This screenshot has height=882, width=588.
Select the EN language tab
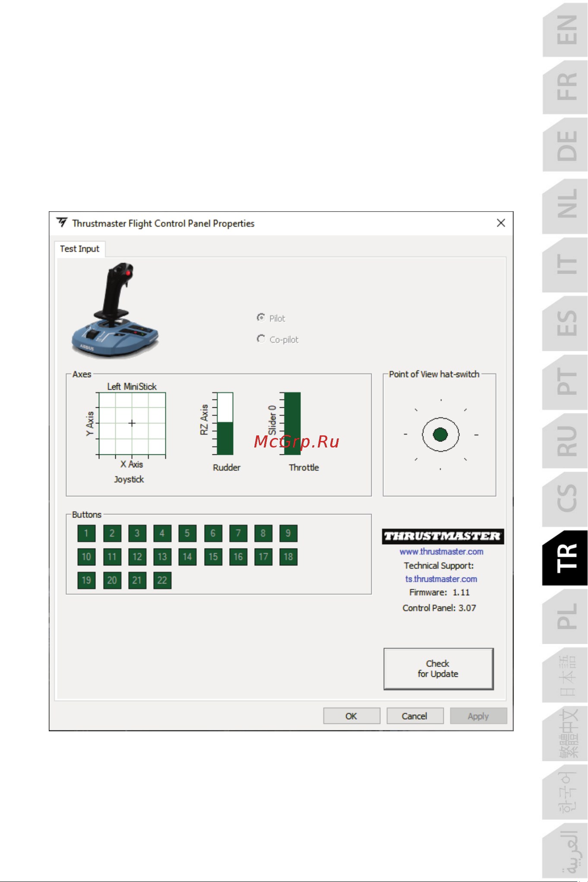(x=566, y=29)
